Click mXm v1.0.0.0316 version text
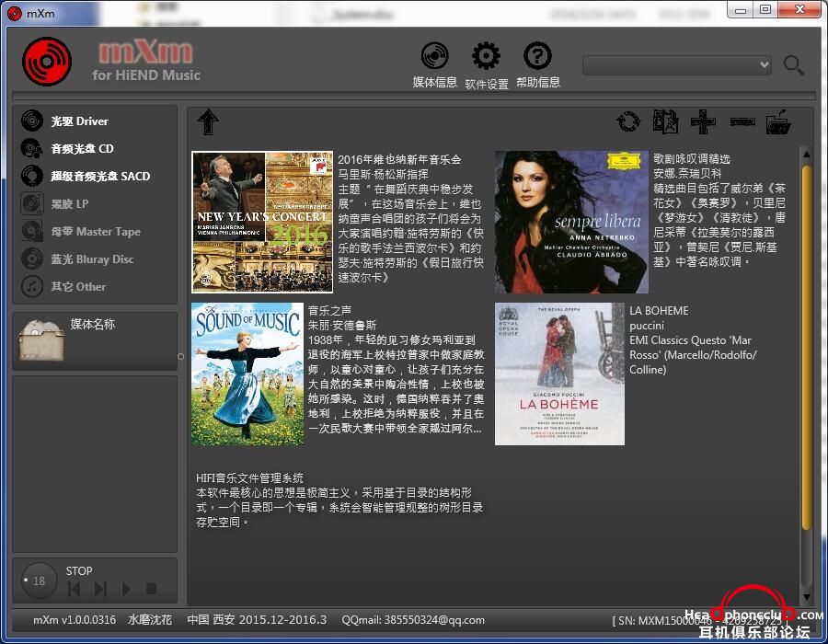 [75, 620]
